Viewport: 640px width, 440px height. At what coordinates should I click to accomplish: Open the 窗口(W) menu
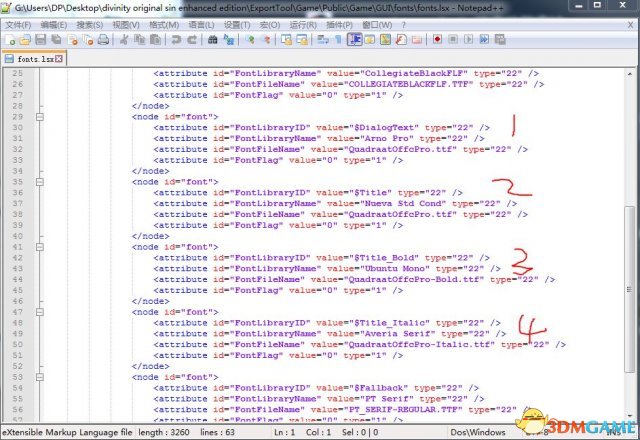tap(377, 25)
